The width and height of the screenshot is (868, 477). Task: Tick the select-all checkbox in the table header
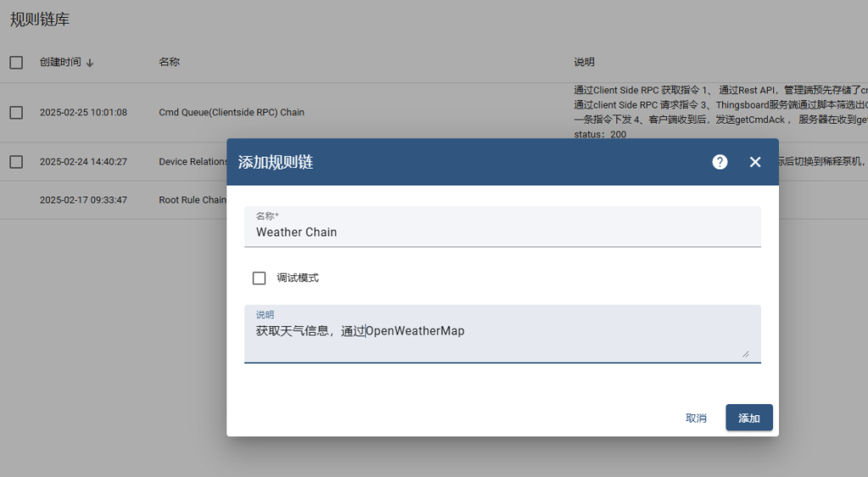click(16, 63)
